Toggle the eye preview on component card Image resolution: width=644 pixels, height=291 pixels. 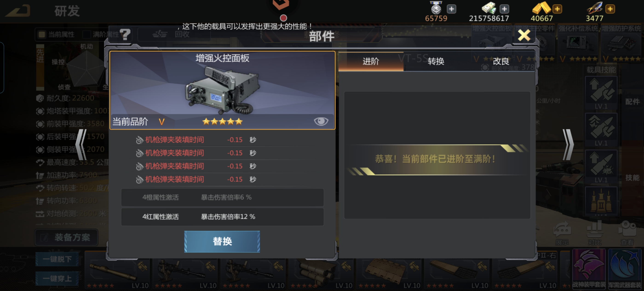coord(321,121)
